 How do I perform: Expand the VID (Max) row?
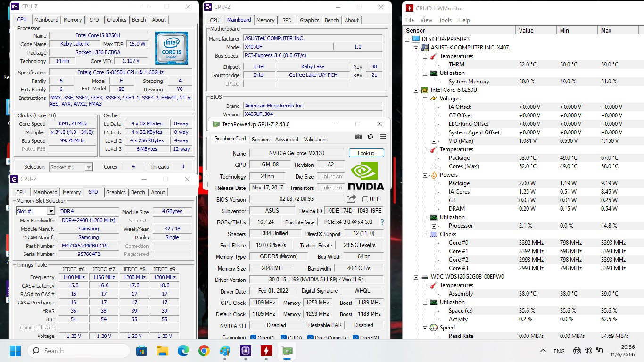coord(434,141)
